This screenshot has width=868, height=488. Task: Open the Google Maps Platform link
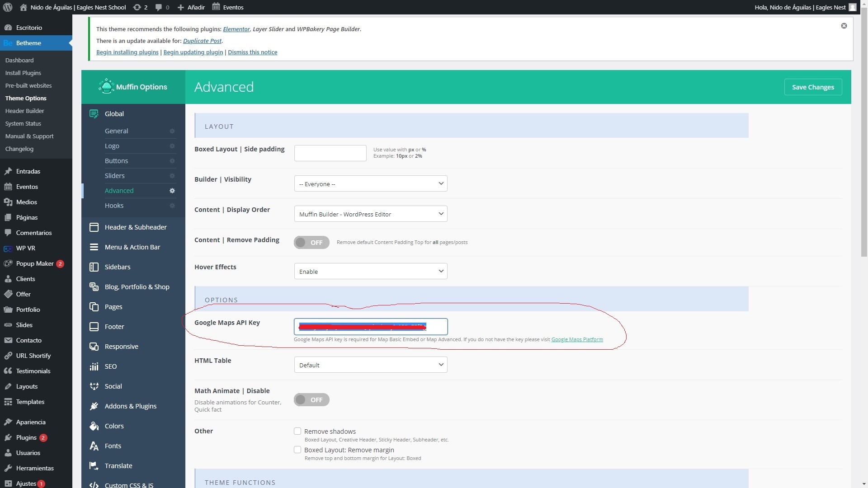point(577,339)
